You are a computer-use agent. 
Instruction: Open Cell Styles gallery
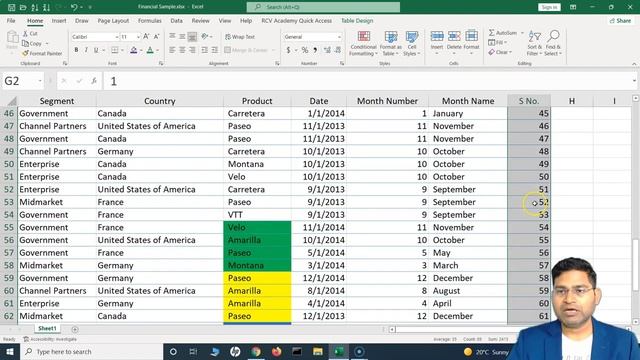click(411, 43)
